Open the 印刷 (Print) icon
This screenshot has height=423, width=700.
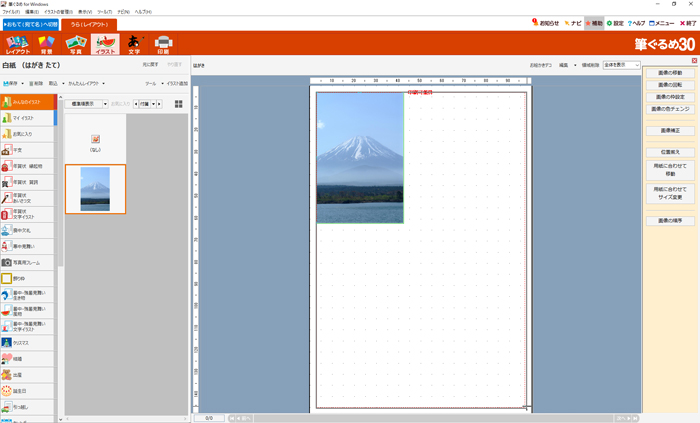click(164, 44)
